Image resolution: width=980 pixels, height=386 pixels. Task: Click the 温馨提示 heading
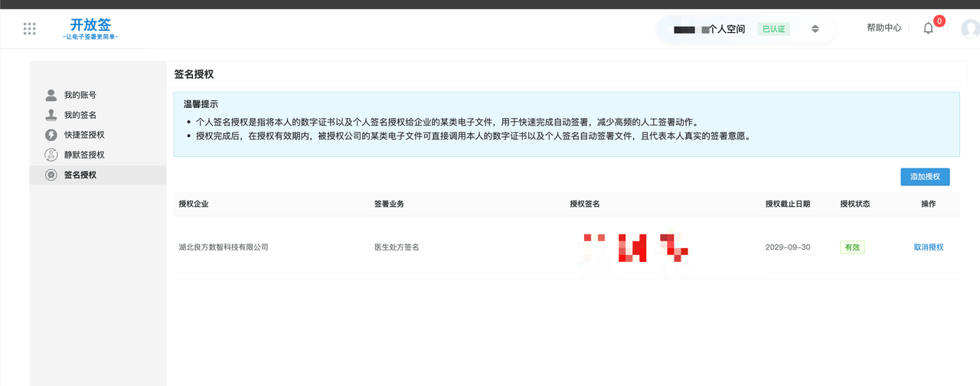tap(201, 104)
